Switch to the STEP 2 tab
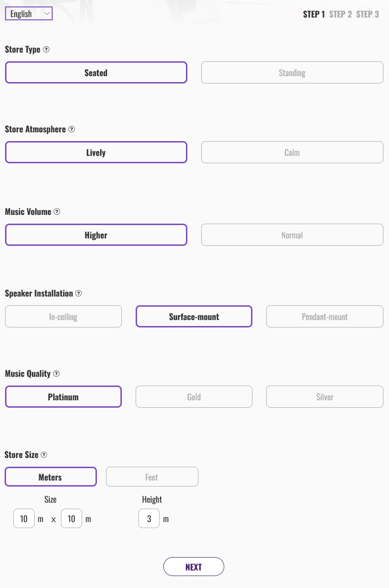The height and width of the screenshot is (588, 389). [x=340, y=14]
